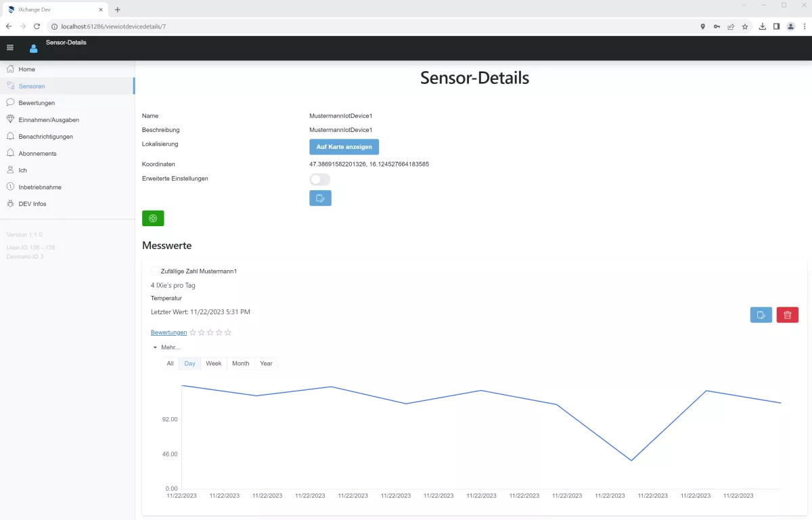Click the user profile avatar icon

33,48
